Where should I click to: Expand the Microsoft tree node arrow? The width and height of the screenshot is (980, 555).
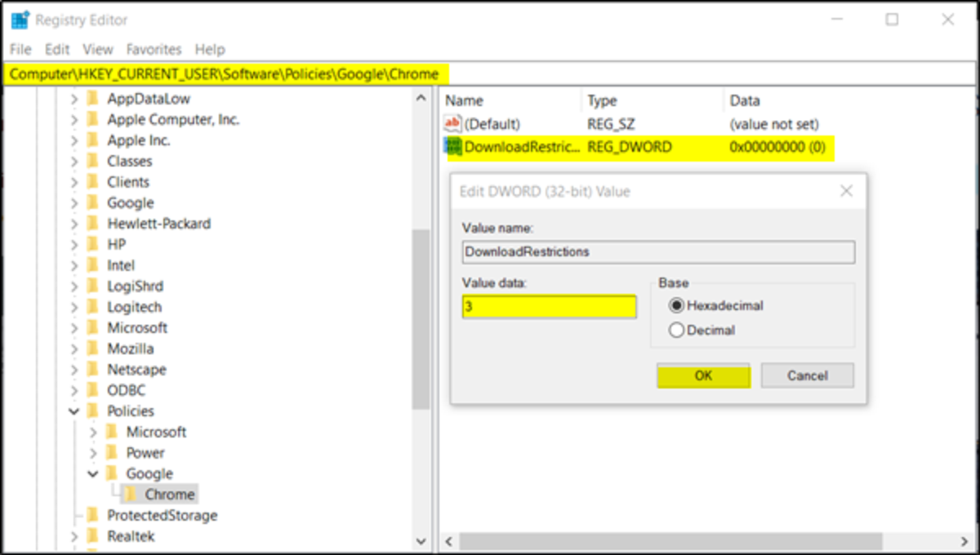(74, 328)
